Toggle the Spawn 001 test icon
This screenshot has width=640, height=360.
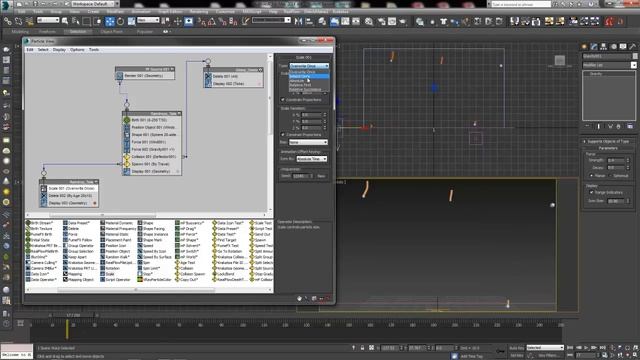(127, 164)
